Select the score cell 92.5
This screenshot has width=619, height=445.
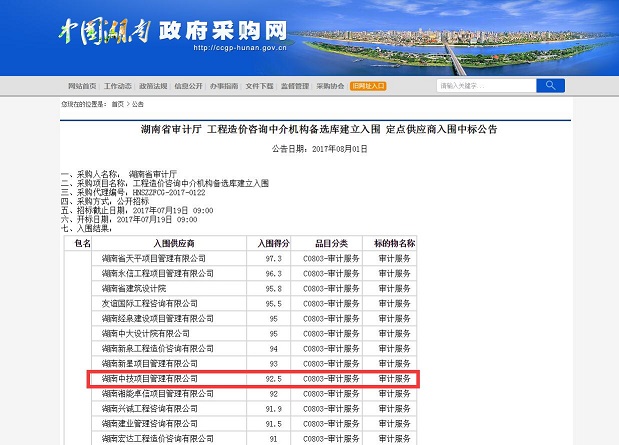click(274, 379)
